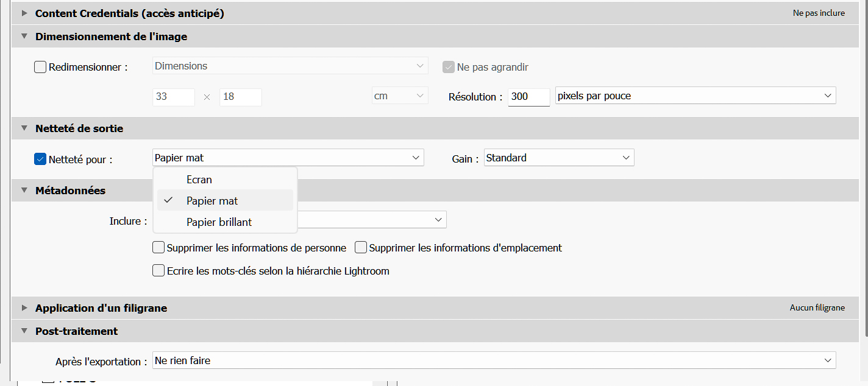Expand the Application d'un filigrane section
Image resolution: width=868 pixels, height=386 pixels.
tap(24, 307)
